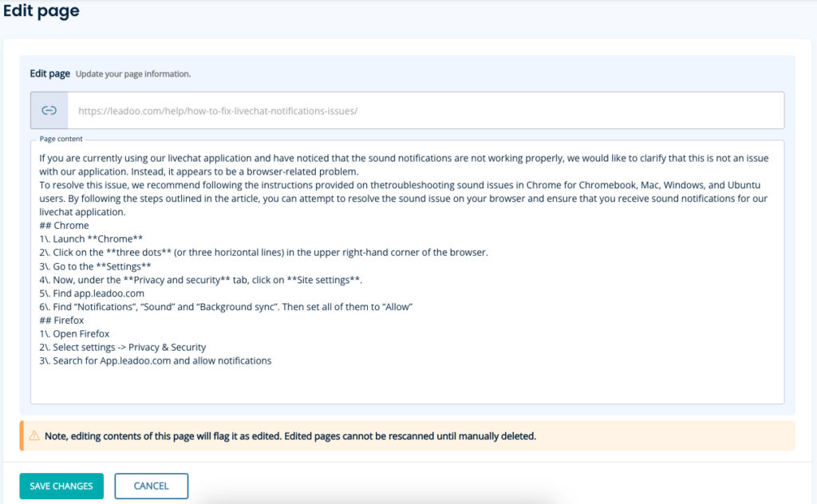This screenshot has height=504, width=817.
Task: Cancel editing the page
Action: (151, 486)
